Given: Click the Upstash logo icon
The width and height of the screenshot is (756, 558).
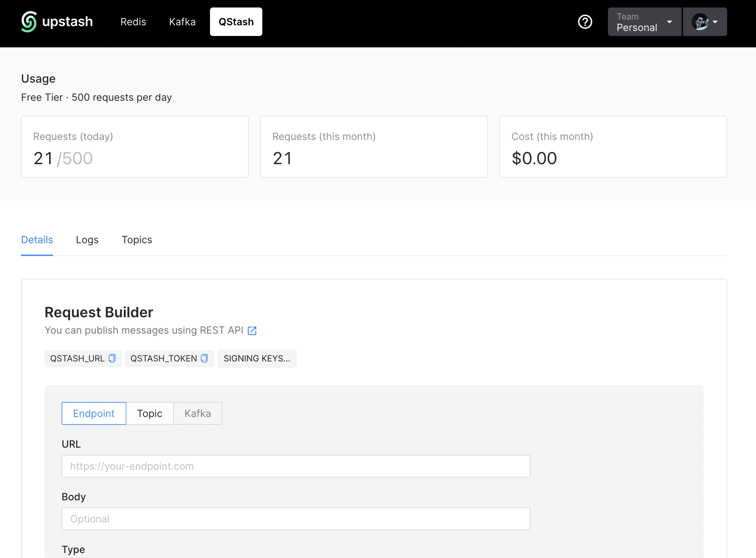Looking at the screenshot, I should 29,22.
